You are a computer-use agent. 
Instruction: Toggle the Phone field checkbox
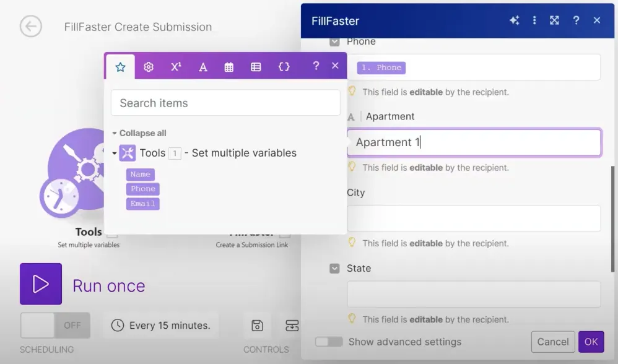334,41
